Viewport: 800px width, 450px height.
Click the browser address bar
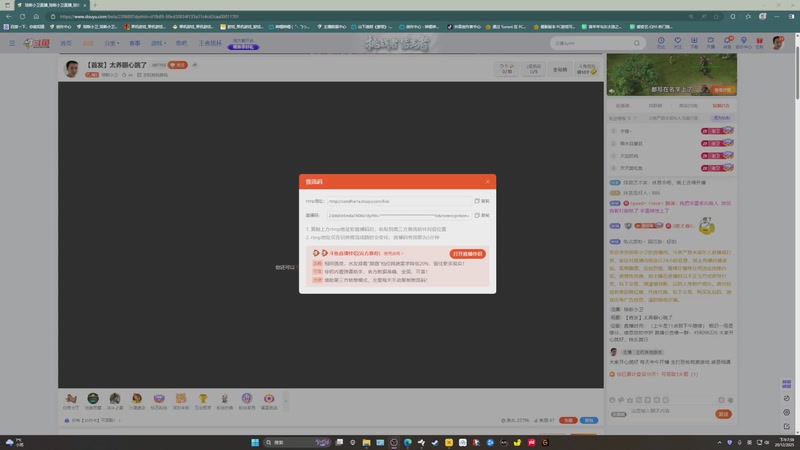pyautogui.click(x=367, y=16)
